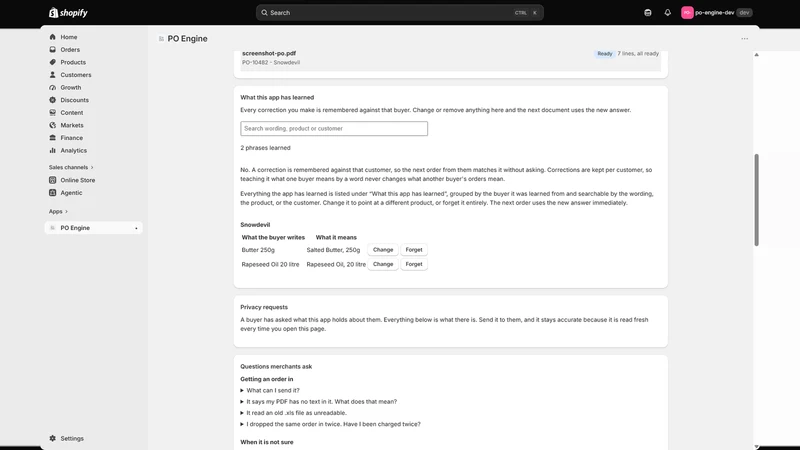Pin PO Engine app in sidebar
This screenshot has width=800, height=450.
[x=136, y=228]
